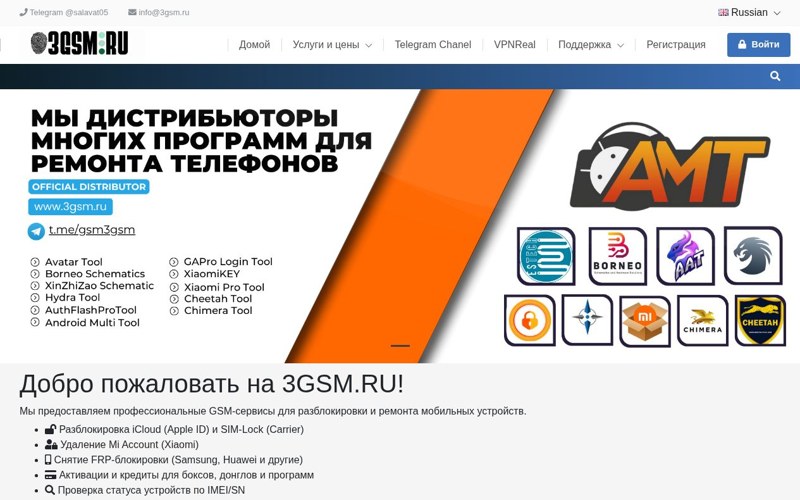800x500 pixels.
Task: Click the blue compass star logo tile
Action: tap(587, 320)
